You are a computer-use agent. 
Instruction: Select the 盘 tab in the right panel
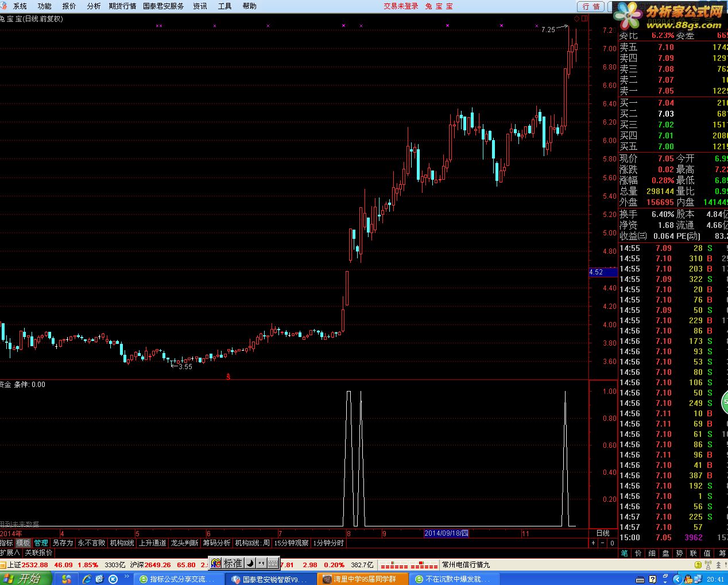pyautogui.click(x=665, y=553)
